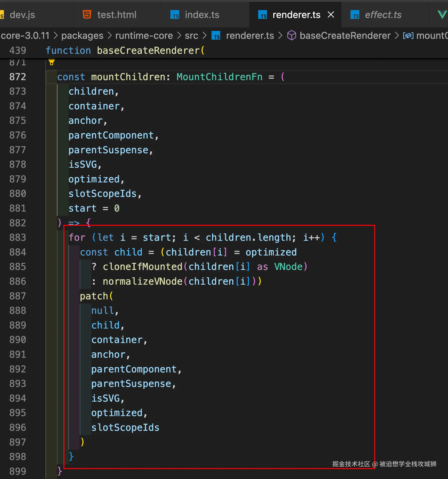Open the baseCreateRenderer breadcrumb symbol

(x=345, y=36)
